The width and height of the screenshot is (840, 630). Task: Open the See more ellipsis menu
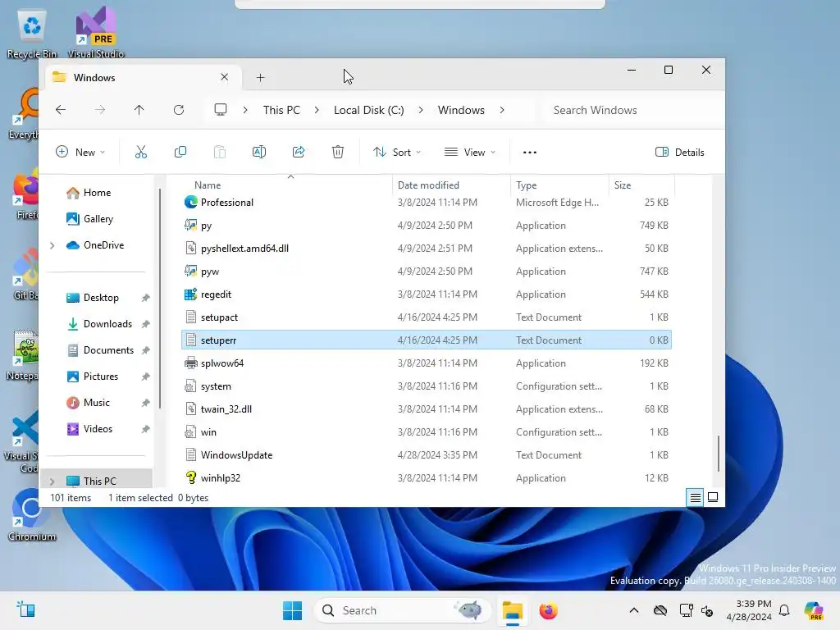[530, 152]
